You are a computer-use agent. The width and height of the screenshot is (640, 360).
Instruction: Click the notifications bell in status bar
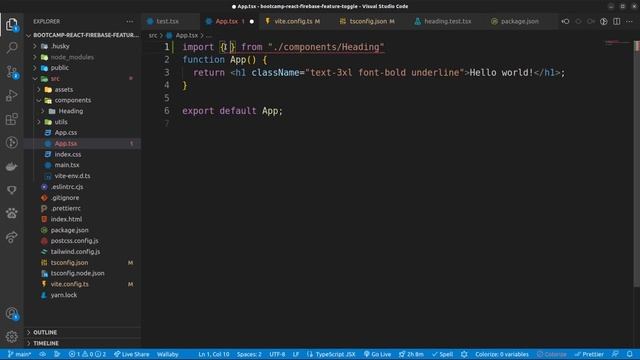click(630, 354)
